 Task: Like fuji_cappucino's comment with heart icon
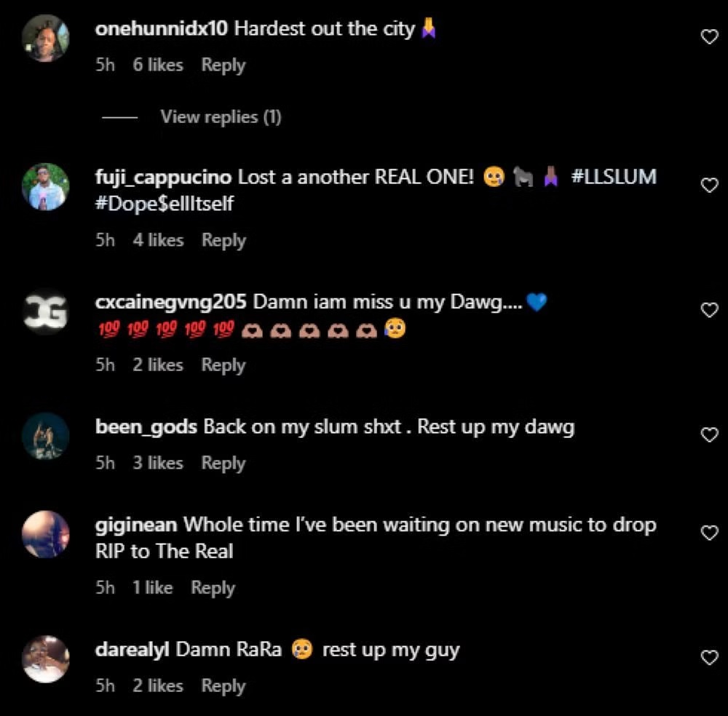point(709,185)
